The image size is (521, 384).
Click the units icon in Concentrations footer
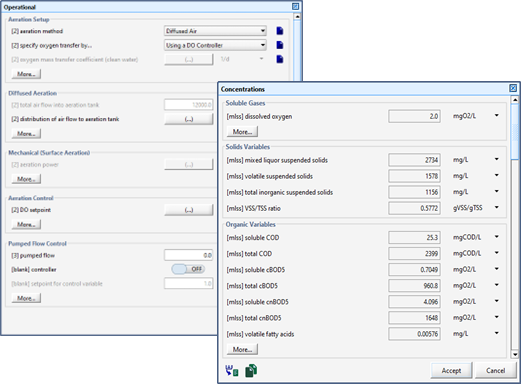(x=232, y=371)
